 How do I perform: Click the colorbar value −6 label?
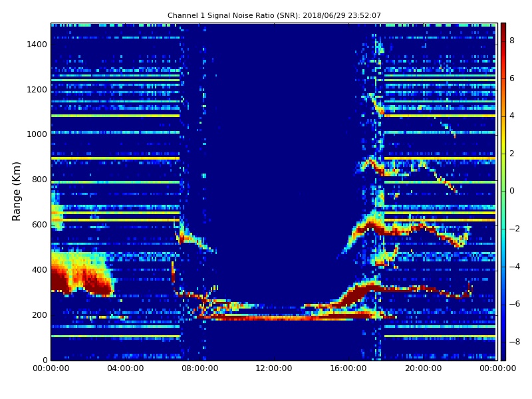pos(515,304)
